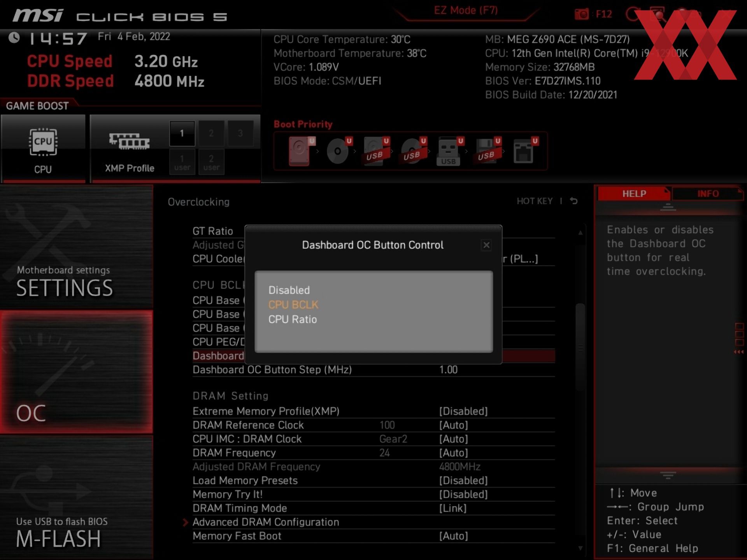The image size is (747, 560).
Task: Click the XMP Profile memory icon
Action: point(129,142)
